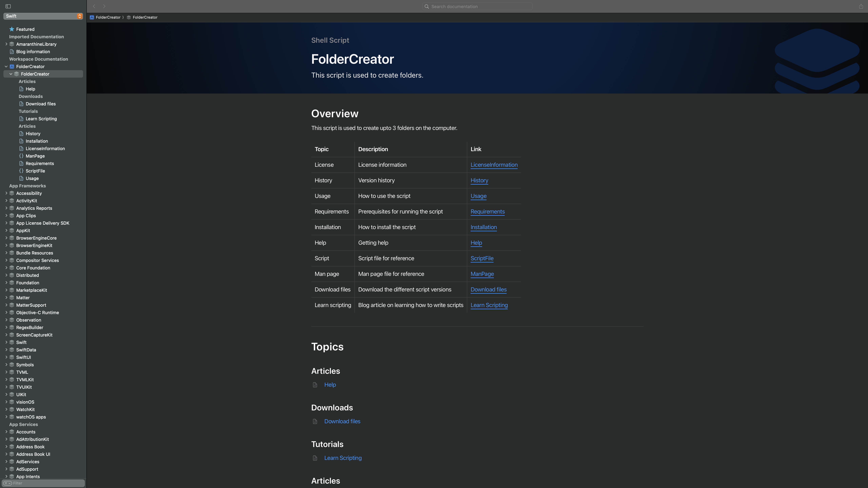Collapse the selected FolderCreator module

click(x=11, y=74)
